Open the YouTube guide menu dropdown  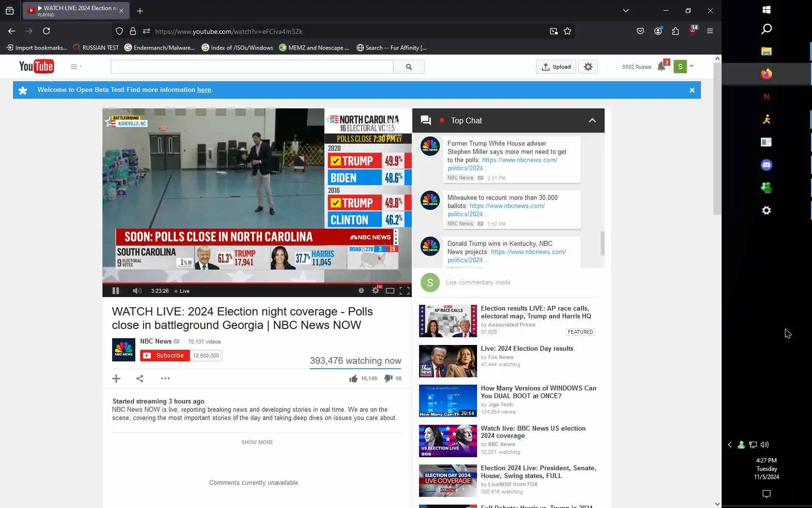[x=76, y=67]
